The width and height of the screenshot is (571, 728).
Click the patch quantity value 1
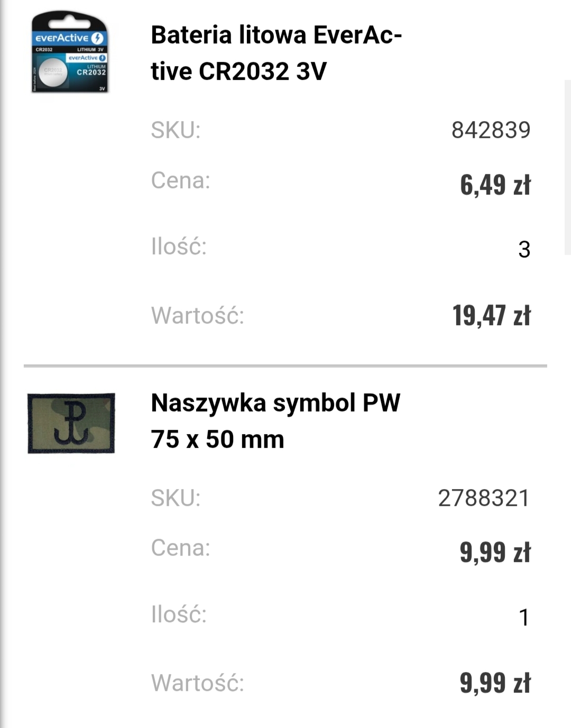tap(523, 618)
